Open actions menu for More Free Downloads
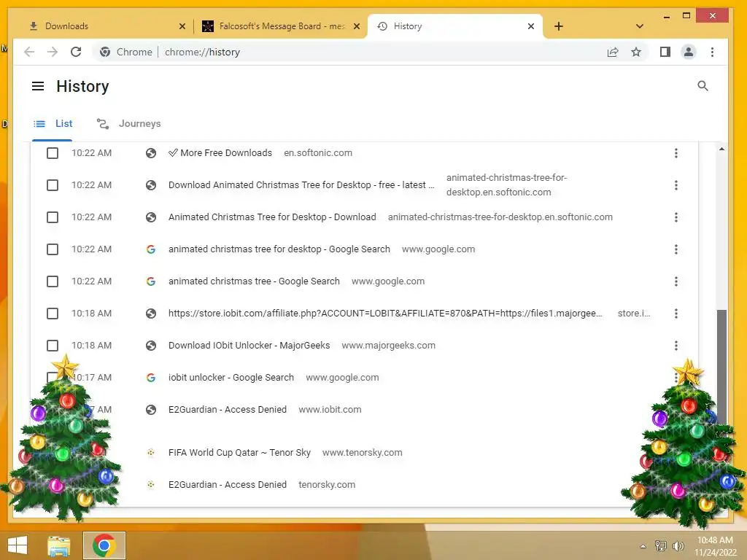747x560 pixels. 676,153
